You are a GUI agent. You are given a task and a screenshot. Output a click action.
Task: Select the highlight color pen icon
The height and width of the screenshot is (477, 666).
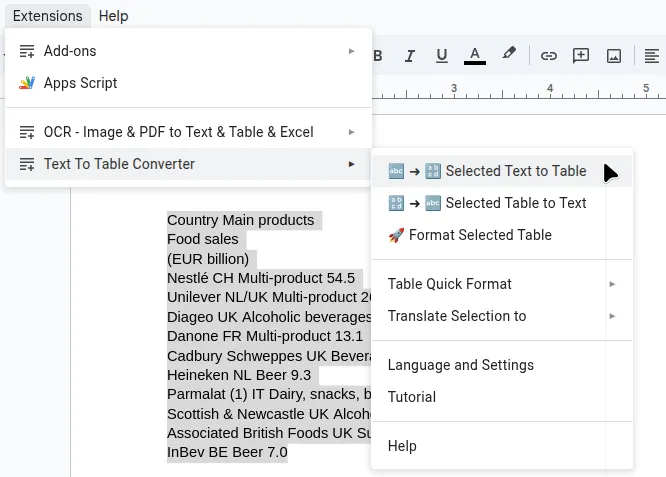pos(509,55)
